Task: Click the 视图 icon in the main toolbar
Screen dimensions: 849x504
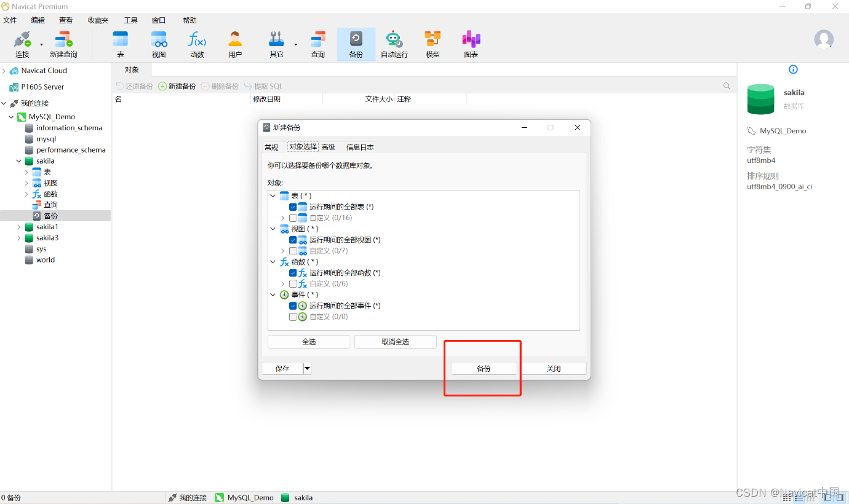Action: [x=159, y=39]
